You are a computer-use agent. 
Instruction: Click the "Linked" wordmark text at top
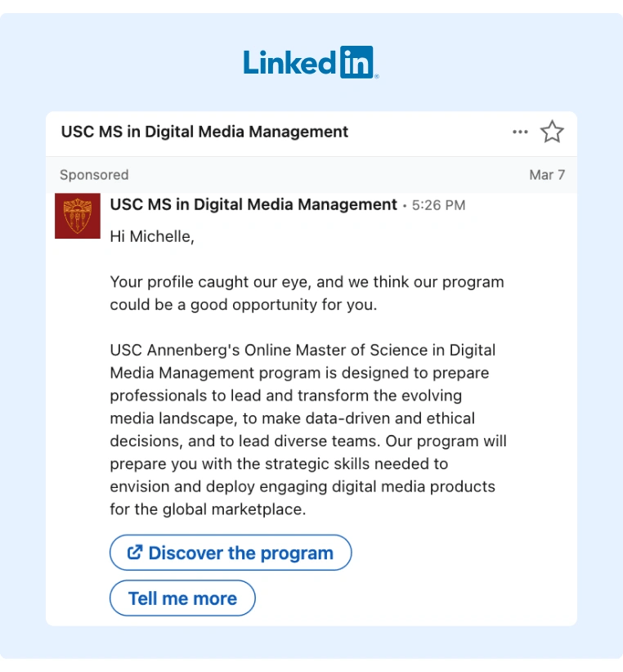pyautogui.click(x=289, y=62)
